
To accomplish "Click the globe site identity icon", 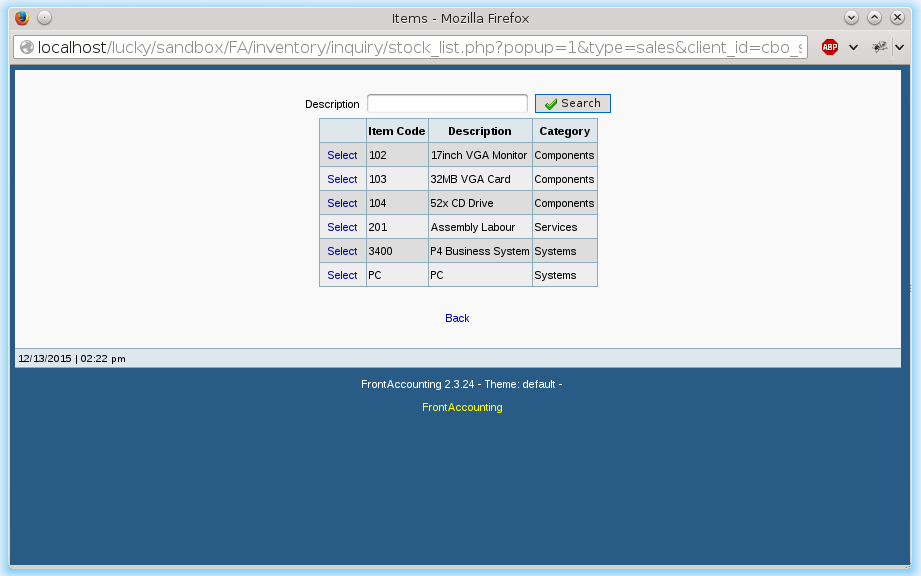I will [x=26, y=47].
